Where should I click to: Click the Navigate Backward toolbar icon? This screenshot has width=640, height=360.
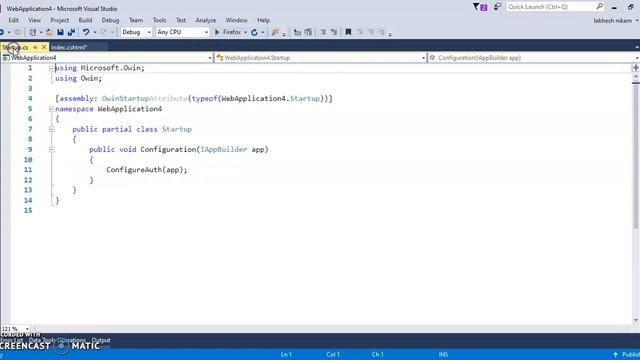click(x=2, y=32)
